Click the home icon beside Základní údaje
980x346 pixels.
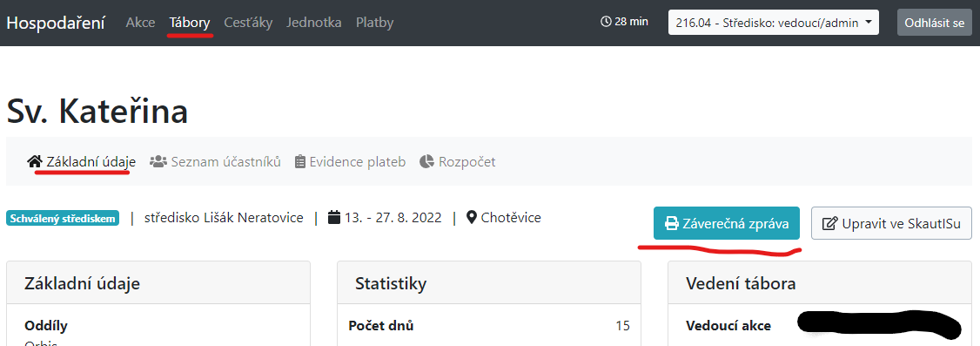pyautogui.click(x=35, y=161)
